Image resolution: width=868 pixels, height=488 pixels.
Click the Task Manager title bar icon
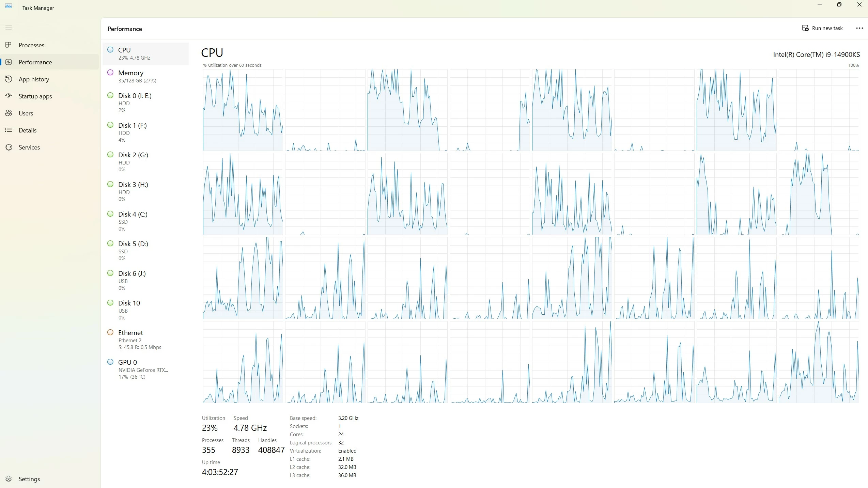coord(9,6)
